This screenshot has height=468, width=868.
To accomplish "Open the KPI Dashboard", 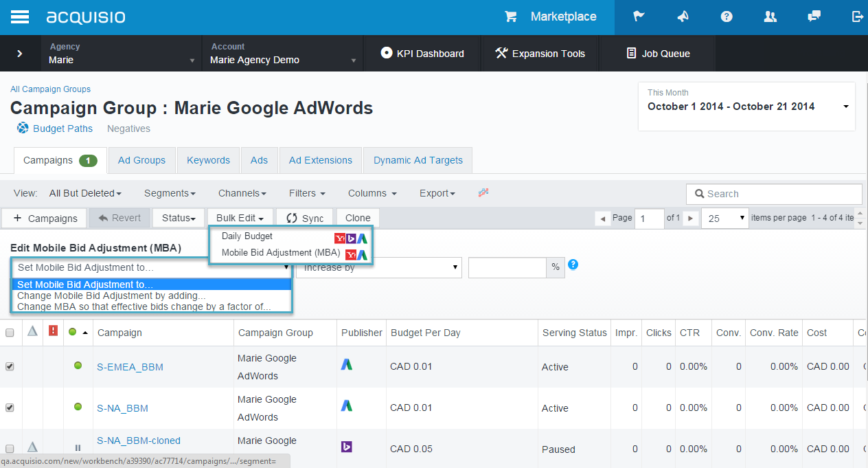I will point(422,54).
